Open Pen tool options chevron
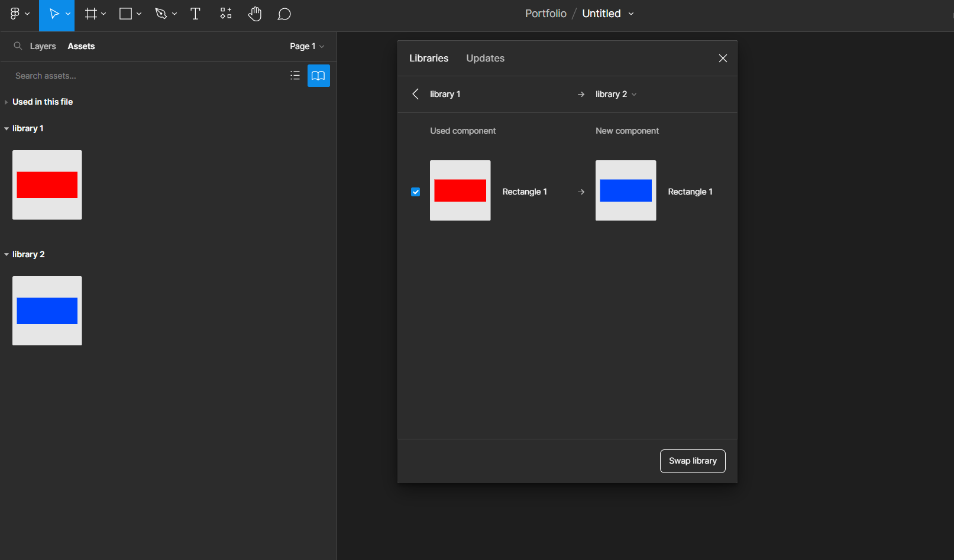Viewport: 954px width, 560px height. (x=174, y=14)
